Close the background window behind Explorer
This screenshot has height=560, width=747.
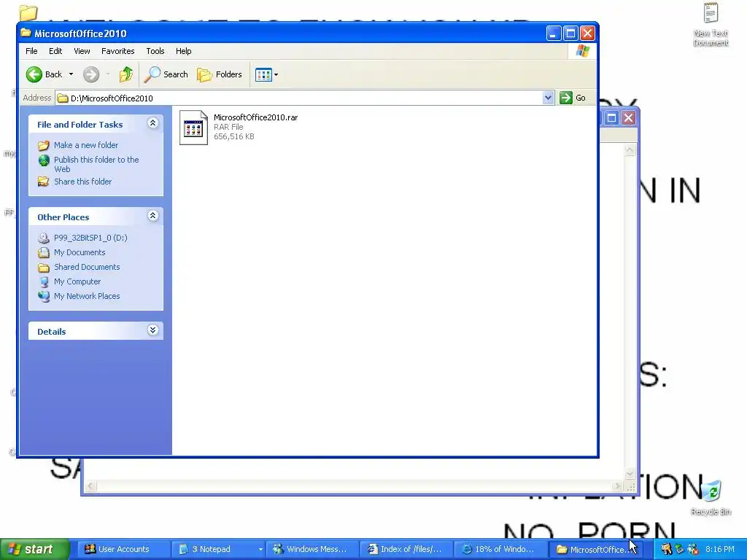pyautogui.click(x=628, y=117)
